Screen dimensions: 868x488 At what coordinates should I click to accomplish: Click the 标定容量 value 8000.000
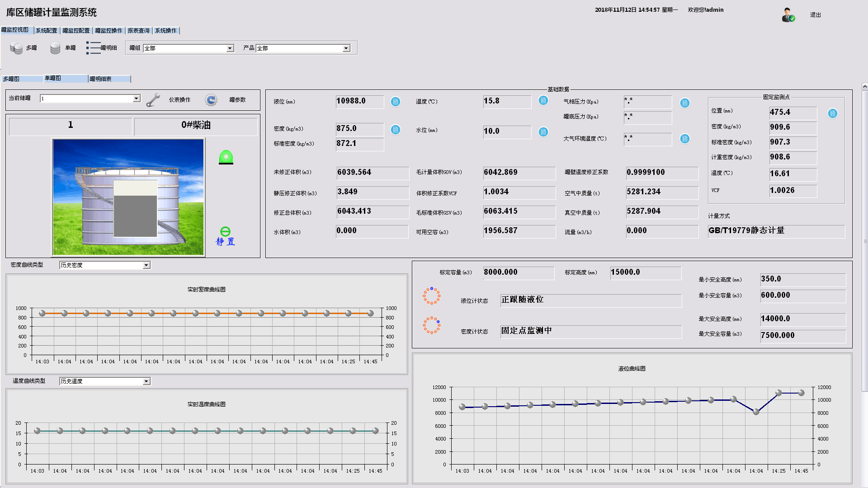click(519, 272)
